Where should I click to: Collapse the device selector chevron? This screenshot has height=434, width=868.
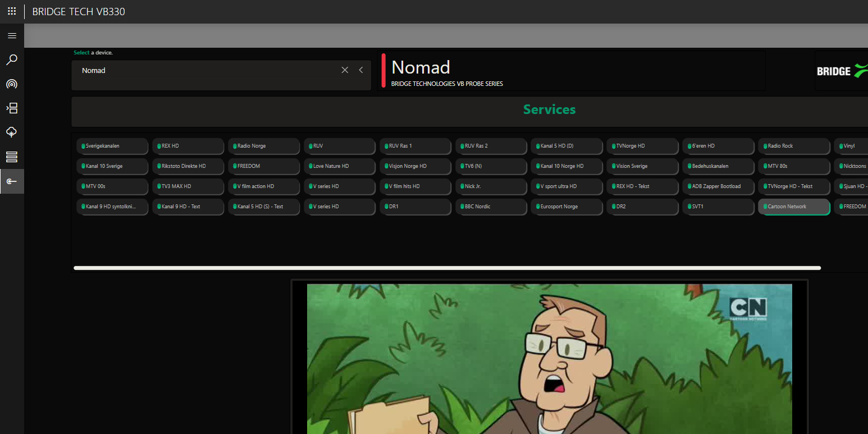pos(361,70)
